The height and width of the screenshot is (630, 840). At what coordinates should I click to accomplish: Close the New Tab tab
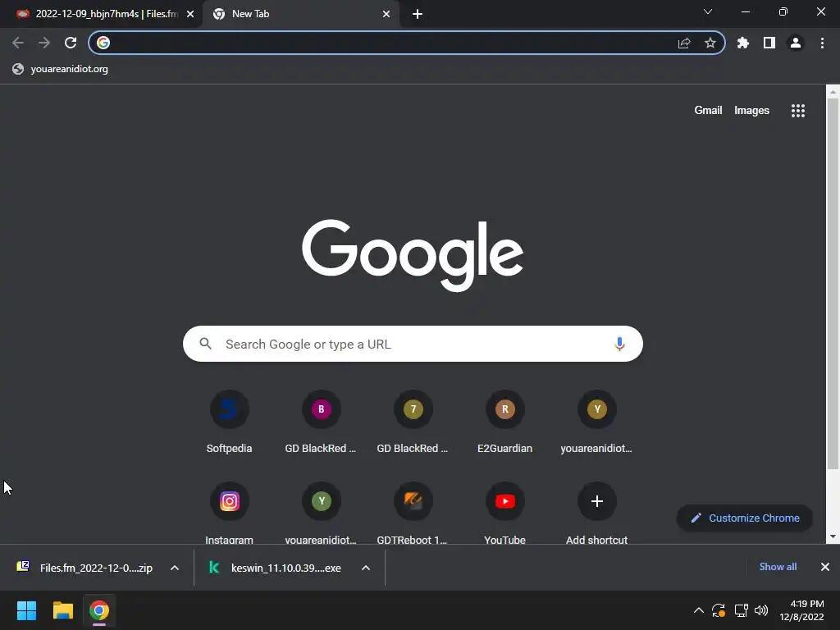(386, 15)
